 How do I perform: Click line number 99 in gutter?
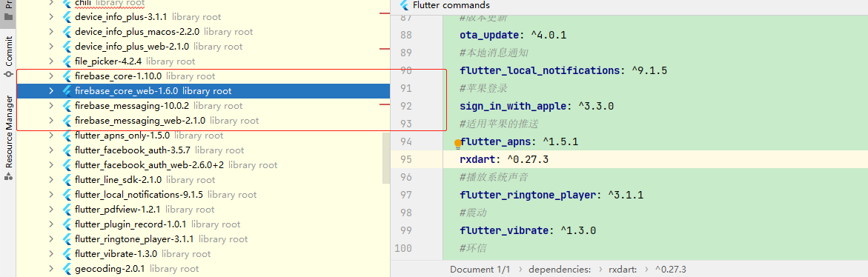coord(405,230)
